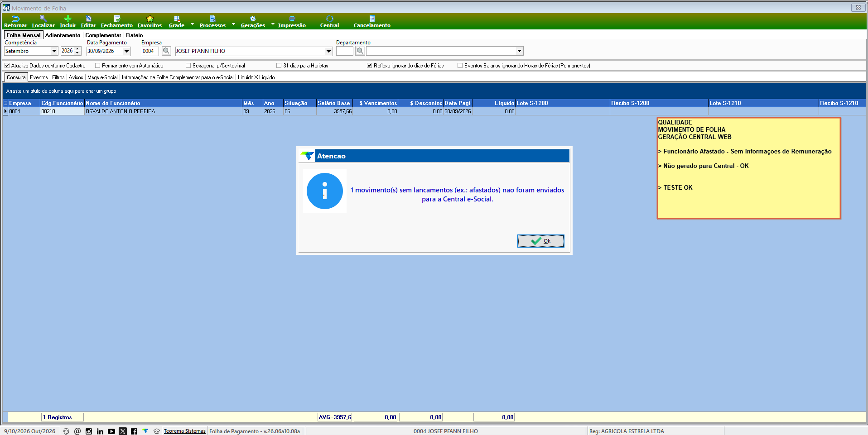Select the Editar toolbar icon
Image resolution: width=868 pixels, height=435 pixels.
tap(88, 21)
